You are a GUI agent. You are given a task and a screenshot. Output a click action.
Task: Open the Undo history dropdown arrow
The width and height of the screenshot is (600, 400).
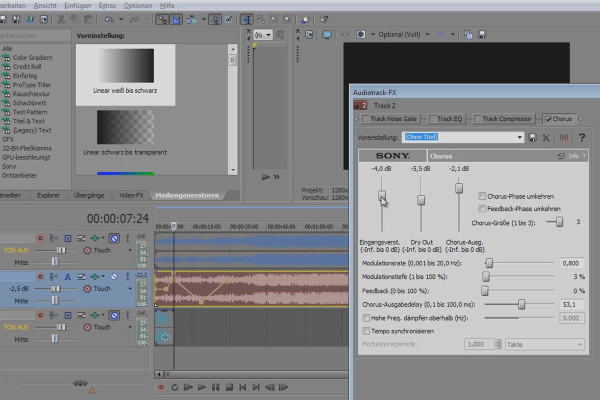121,19
